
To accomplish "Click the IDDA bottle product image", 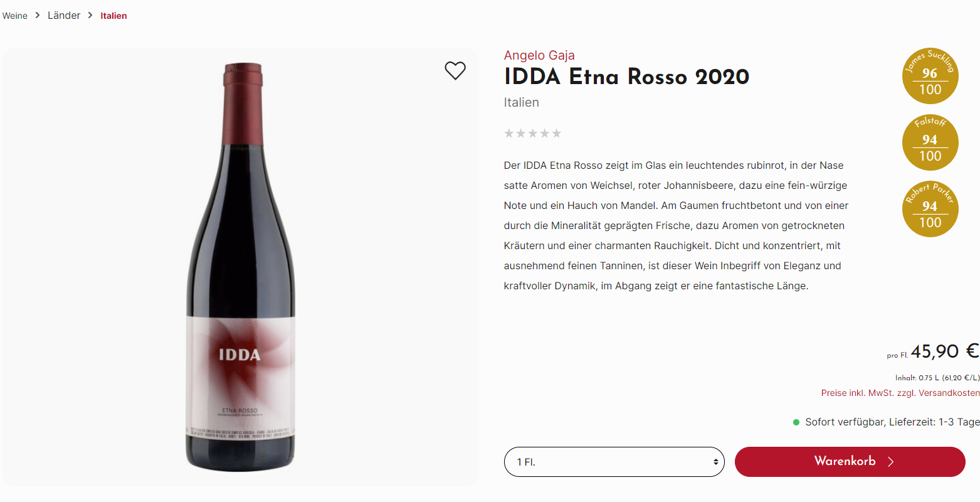I will 241,267.
